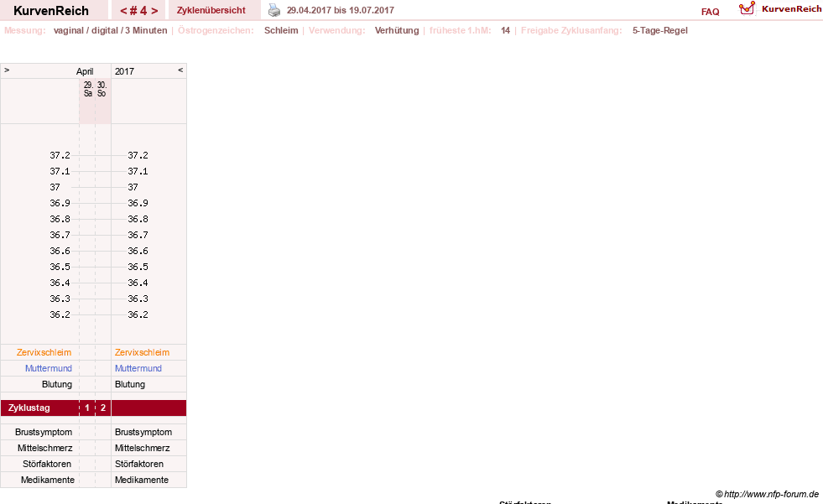Click the 2017 year header
823x504 pixels.
124,71
